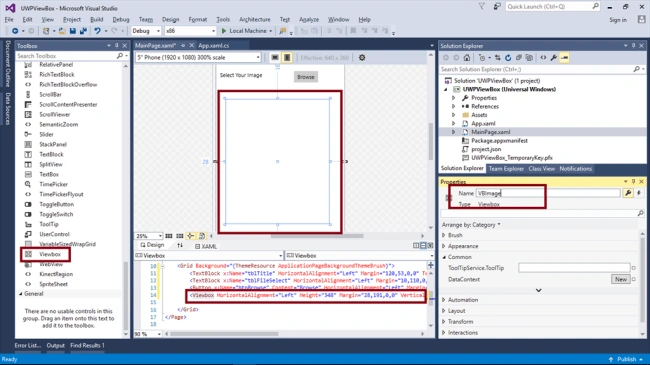Screen dimensions: 650x365
Task: Switch to the Team Explorer tab
Action: 506,169
